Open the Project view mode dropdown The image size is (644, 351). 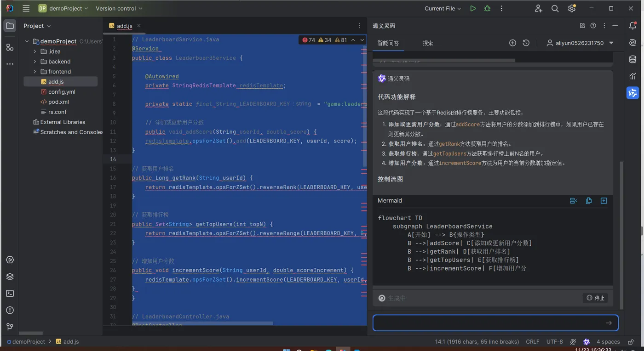pos(37,26)
